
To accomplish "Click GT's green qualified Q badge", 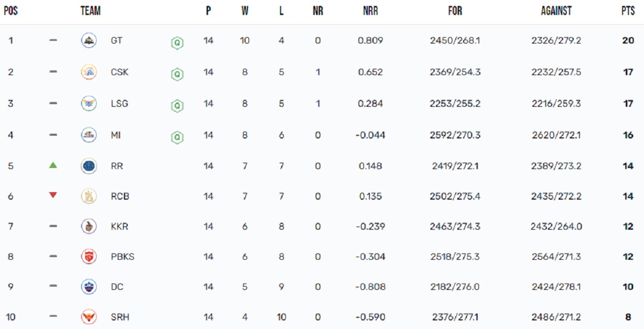I will click(x=177, y=42).
